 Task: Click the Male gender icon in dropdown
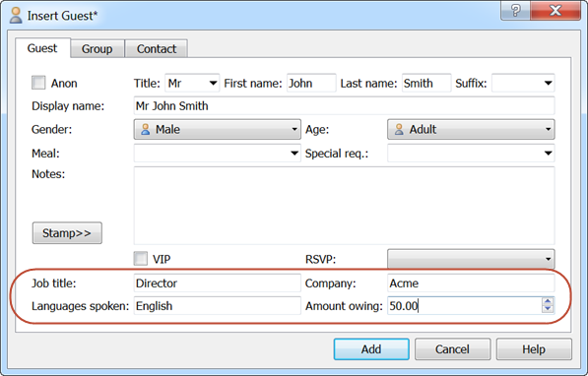click(145, 129)
